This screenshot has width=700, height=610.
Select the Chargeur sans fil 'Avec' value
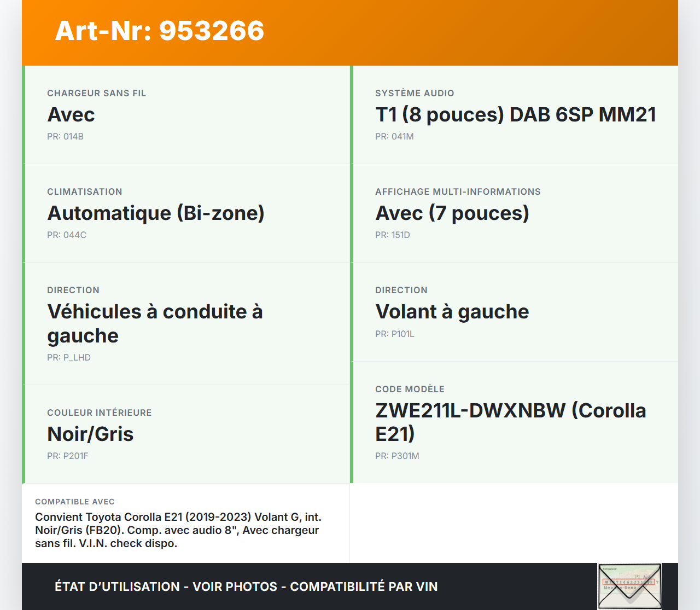[x=71, y=115]
